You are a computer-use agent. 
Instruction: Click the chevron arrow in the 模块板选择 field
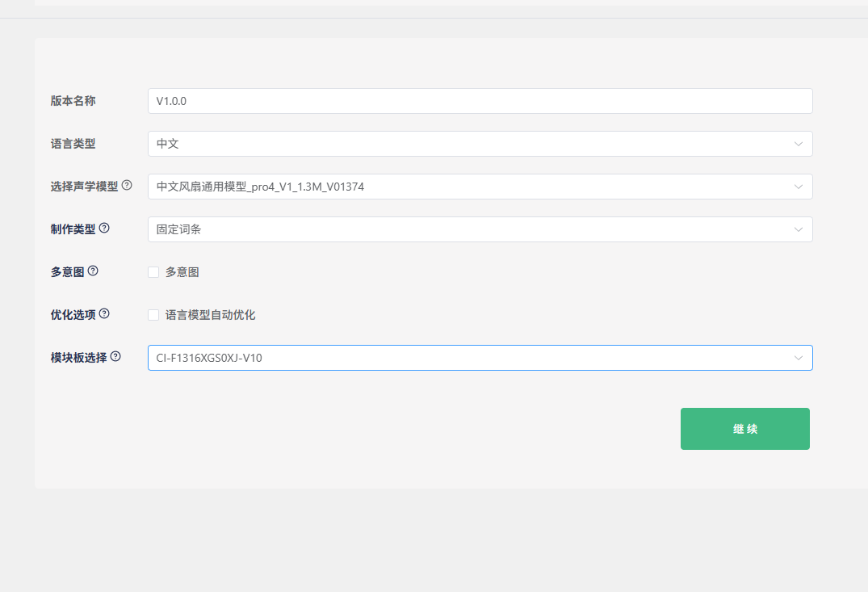tap(798, 358)
